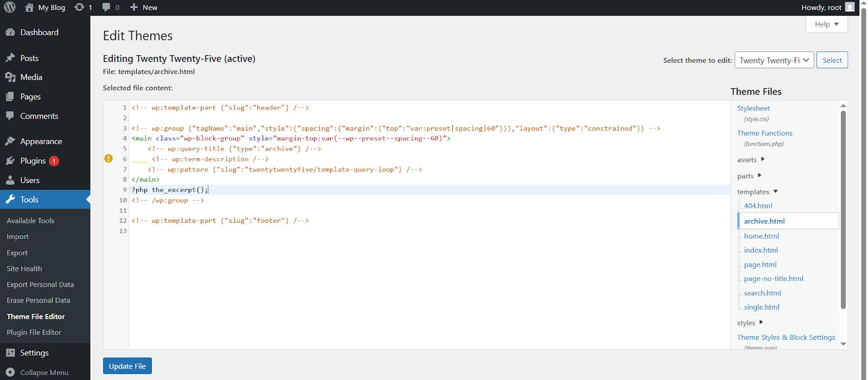The width and height of the screenshot is (868, 380).
Task: Open search.html template file
Action: 763,293
